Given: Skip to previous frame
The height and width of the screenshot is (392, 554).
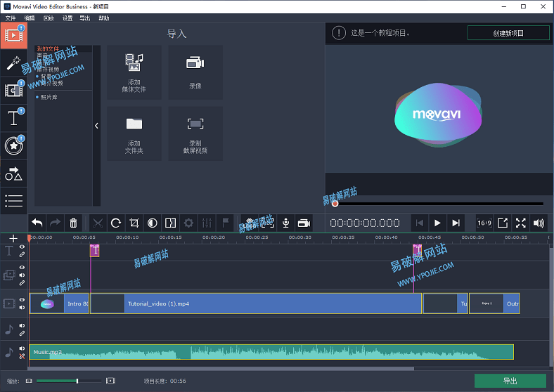Looking at the screenshot, I should pos(420,223).
